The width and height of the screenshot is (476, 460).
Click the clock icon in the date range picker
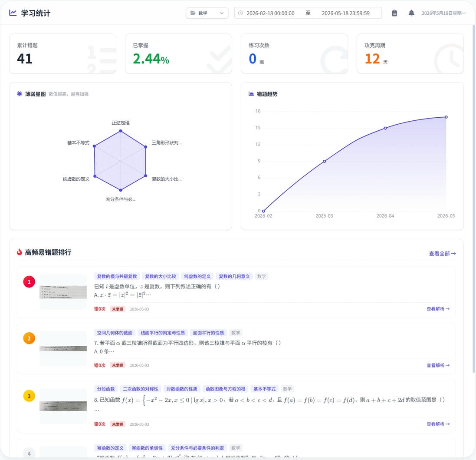click(240, 13)
